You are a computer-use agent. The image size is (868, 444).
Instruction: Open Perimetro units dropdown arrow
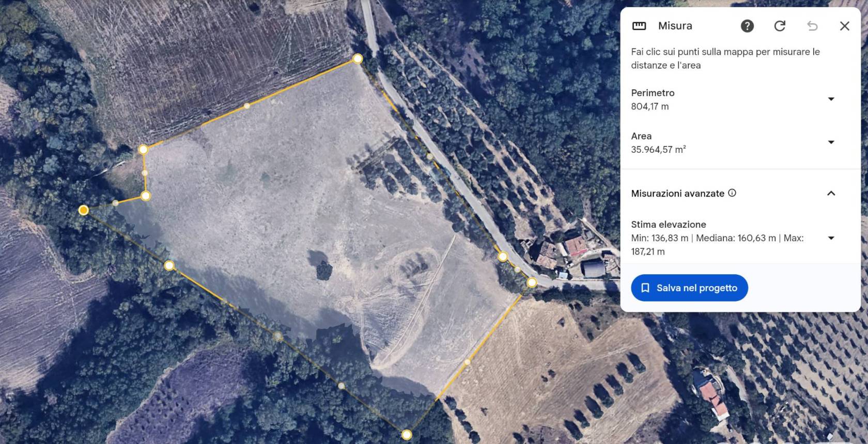(x=831, y=99)
